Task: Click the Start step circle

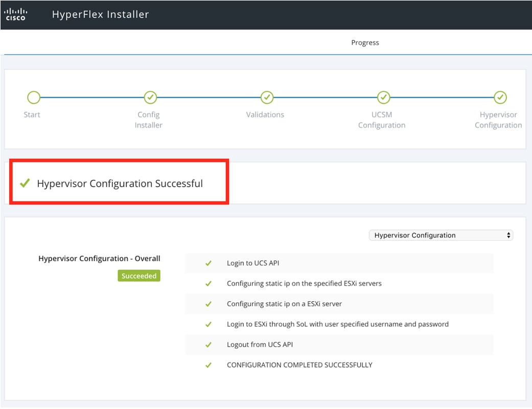Action: tap(34, 98)
